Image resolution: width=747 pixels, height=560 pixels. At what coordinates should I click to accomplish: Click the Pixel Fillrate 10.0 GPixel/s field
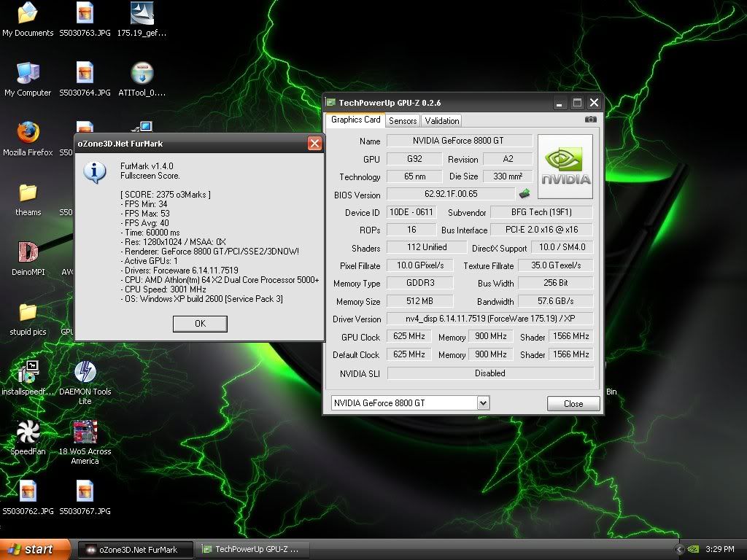419,265
